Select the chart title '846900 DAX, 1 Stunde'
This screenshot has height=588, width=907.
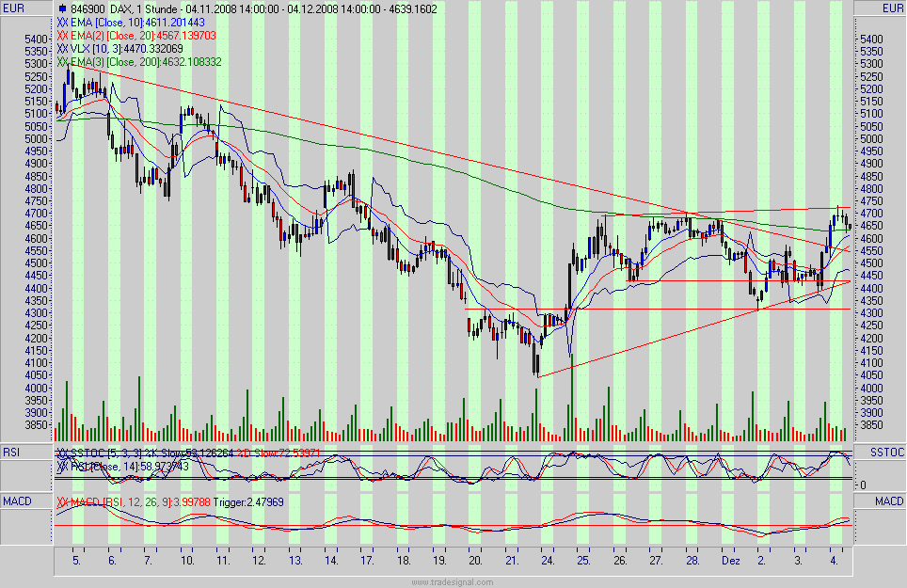(x=124, y=8)
